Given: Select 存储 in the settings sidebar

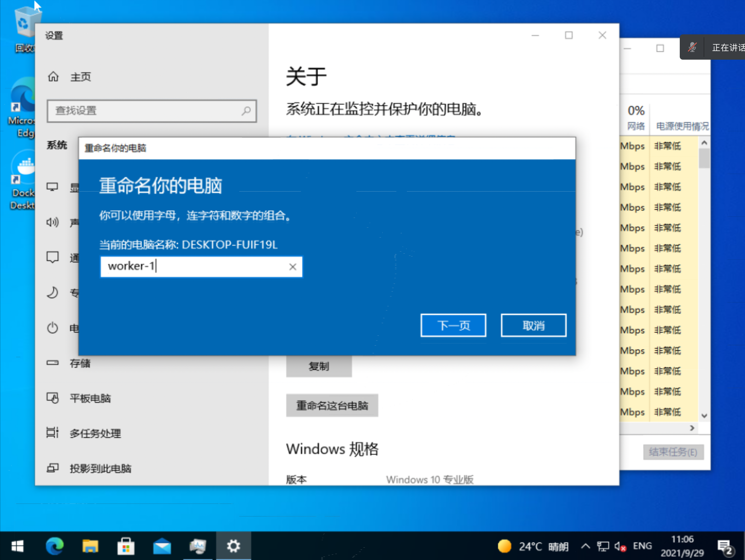Looking at the screenshot, I should (x=80, y=363).
